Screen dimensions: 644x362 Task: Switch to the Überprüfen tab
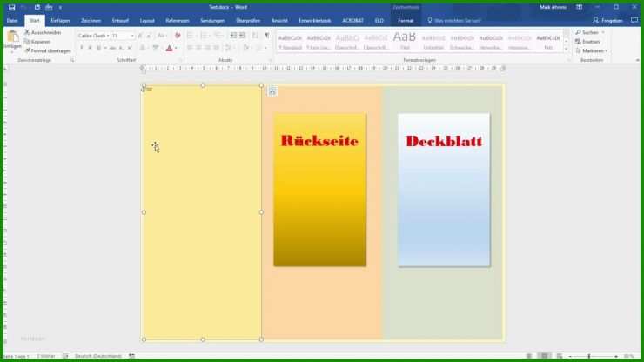tap(248, 21)
